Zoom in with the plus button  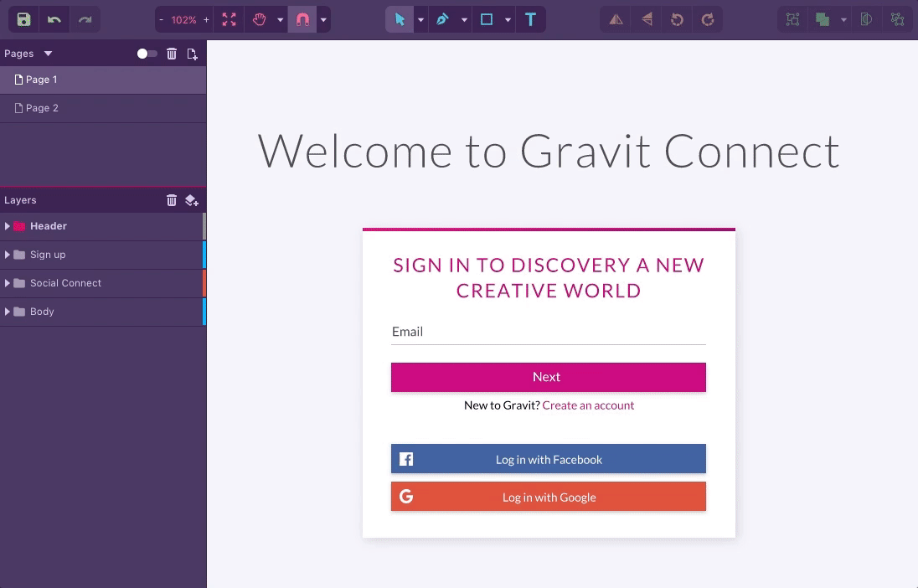coord(206,20)
